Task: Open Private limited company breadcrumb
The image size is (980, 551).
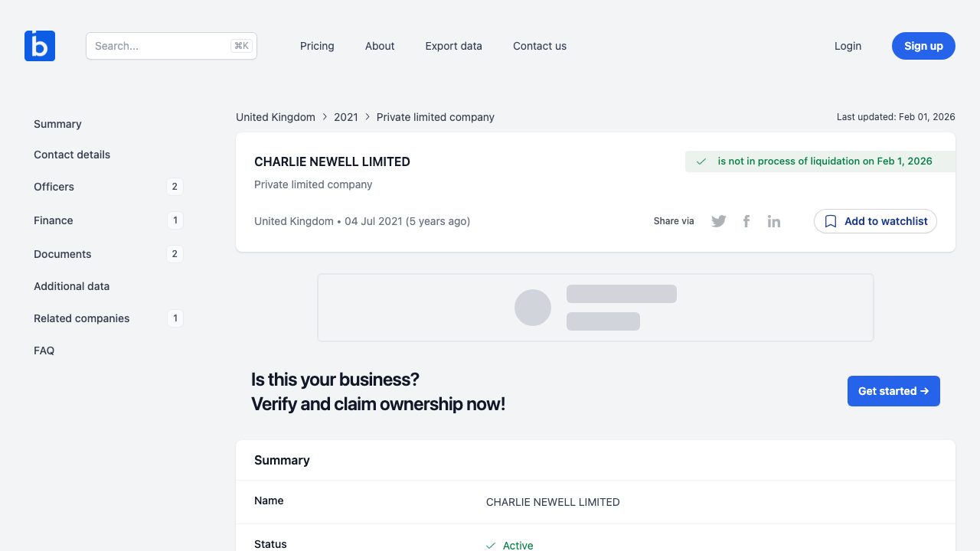Action: [436, 117]
